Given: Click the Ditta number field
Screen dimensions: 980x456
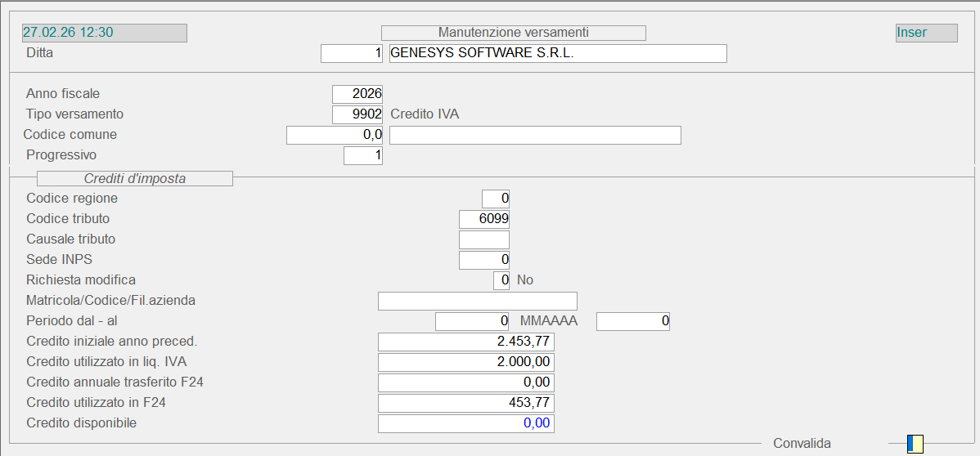Looking at the screenshot, I should 352,53.
